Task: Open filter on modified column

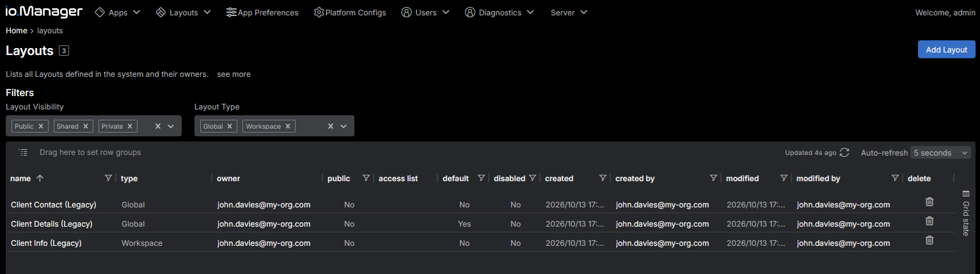Action: 784,179
